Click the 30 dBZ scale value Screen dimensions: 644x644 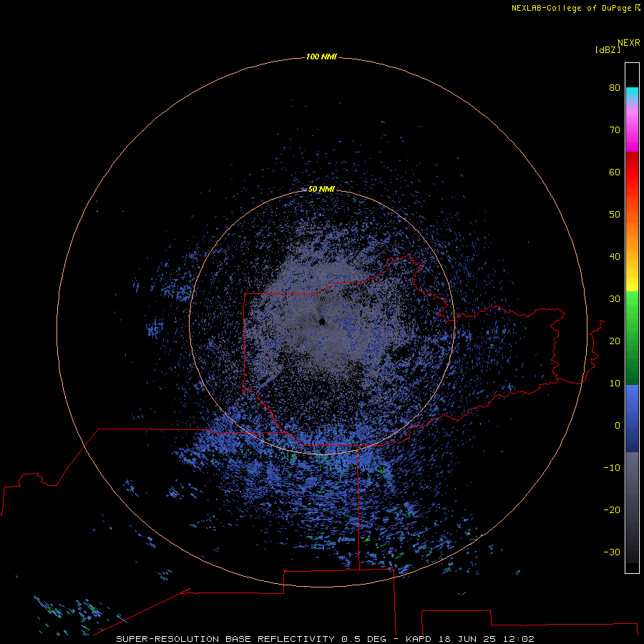pyautogui.click(x=615, y=299)
